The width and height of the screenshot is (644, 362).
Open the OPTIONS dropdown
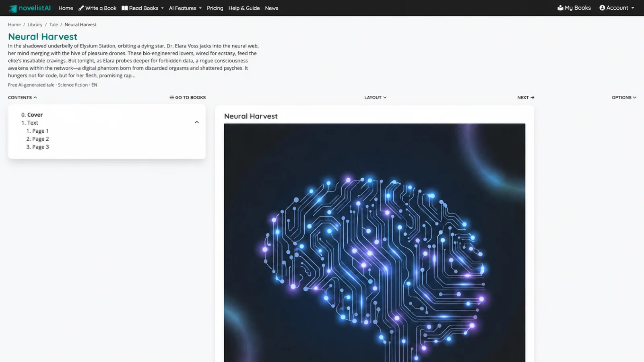[624, 97]
